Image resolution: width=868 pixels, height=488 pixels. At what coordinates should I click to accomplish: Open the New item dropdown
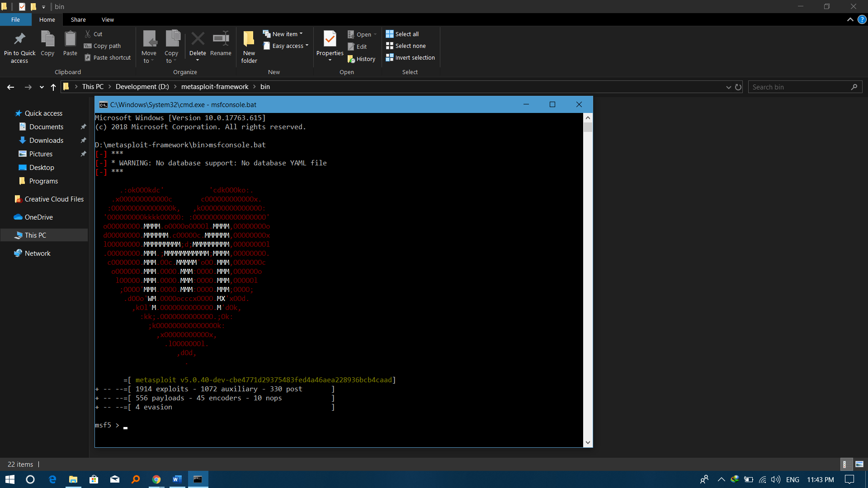pos(283,34)
